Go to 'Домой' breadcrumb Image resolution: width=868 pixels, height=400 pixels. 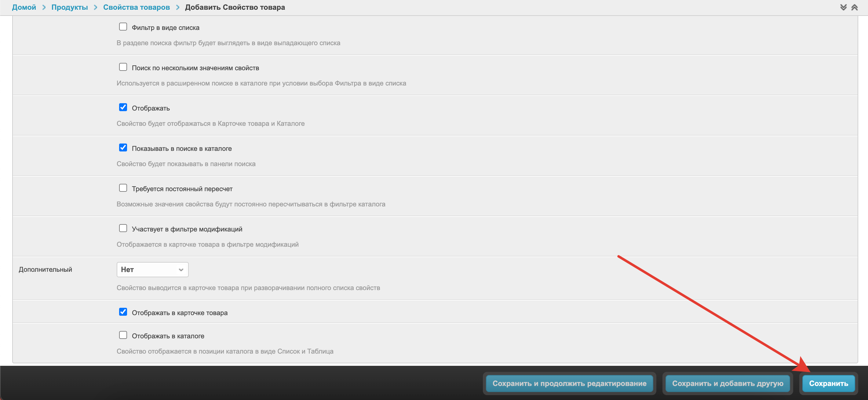click(24, 7)
